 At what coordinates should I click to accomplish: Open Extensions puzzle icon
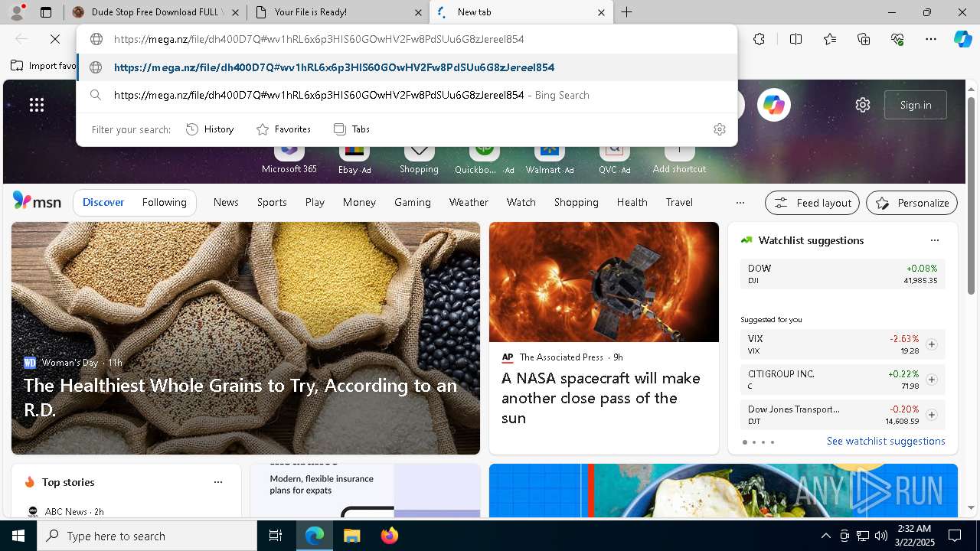[759, 39]
